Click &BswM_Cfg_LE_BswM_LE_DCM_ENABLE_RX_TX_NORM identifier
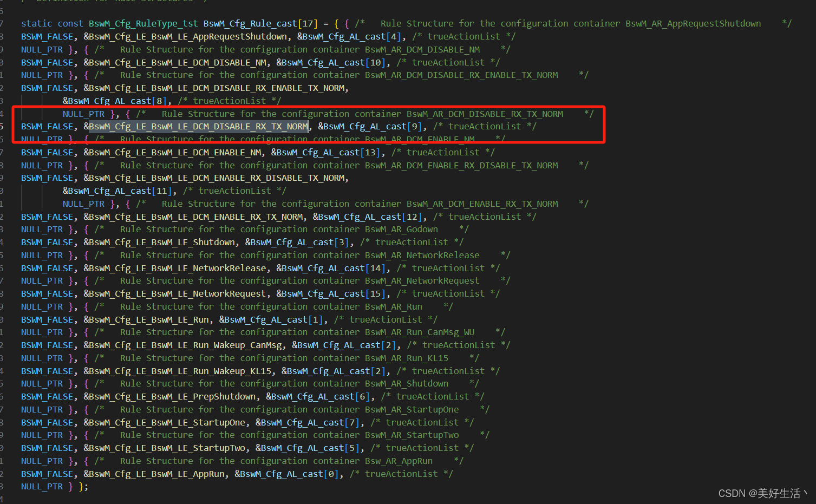The width and height of the screenshot is (816, 504). click(x=193, y=217)
